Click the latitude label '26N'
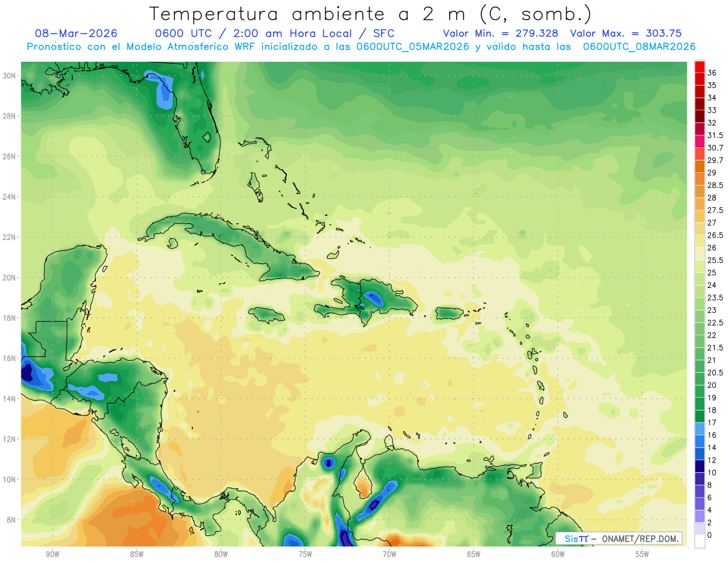728x562 pixels. coord(10,156)
